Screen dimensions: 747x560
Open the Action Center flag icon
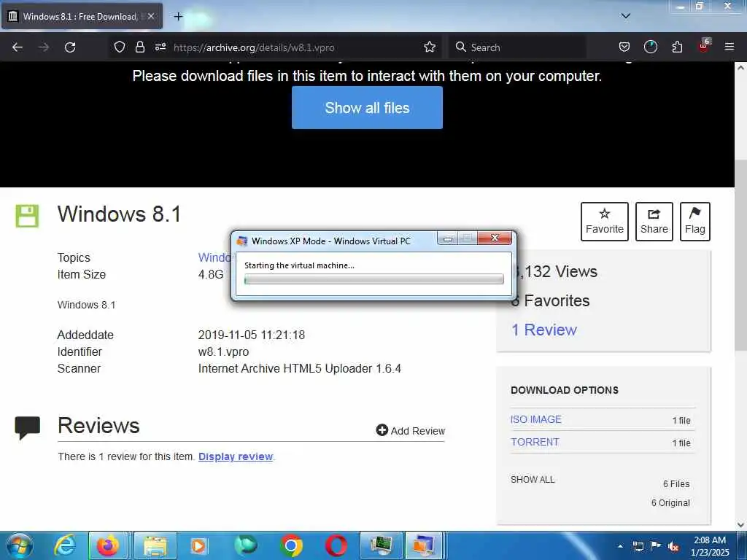(656, 546)
